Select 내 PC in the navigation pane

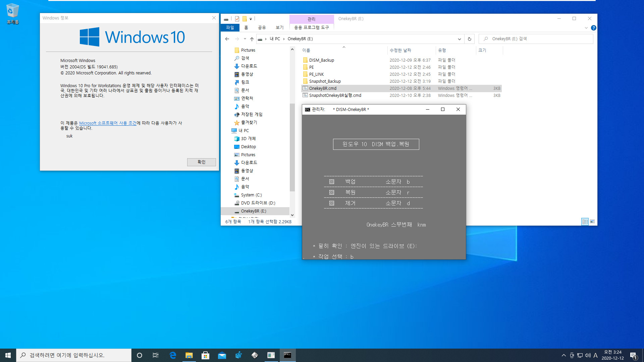(x=244, y=131)
